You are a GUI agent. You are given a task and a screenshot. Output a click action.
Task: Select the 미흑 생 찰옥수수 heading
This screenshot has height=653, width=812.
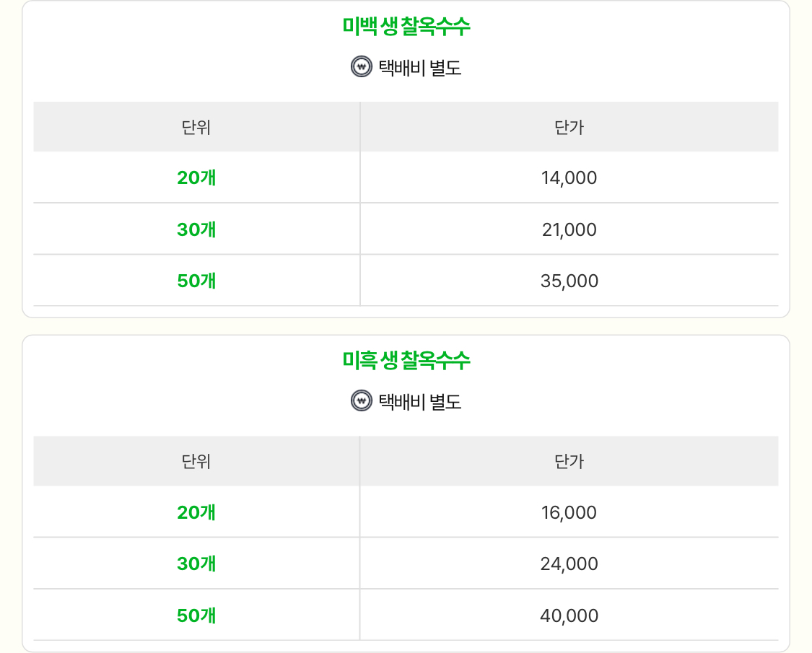tap(406, 361)
